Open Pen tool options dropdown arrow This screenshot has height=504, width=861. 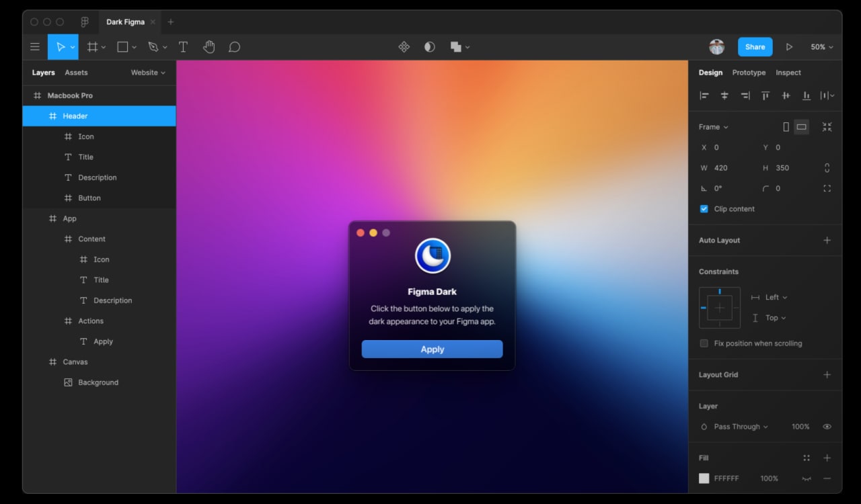point(165,48)
